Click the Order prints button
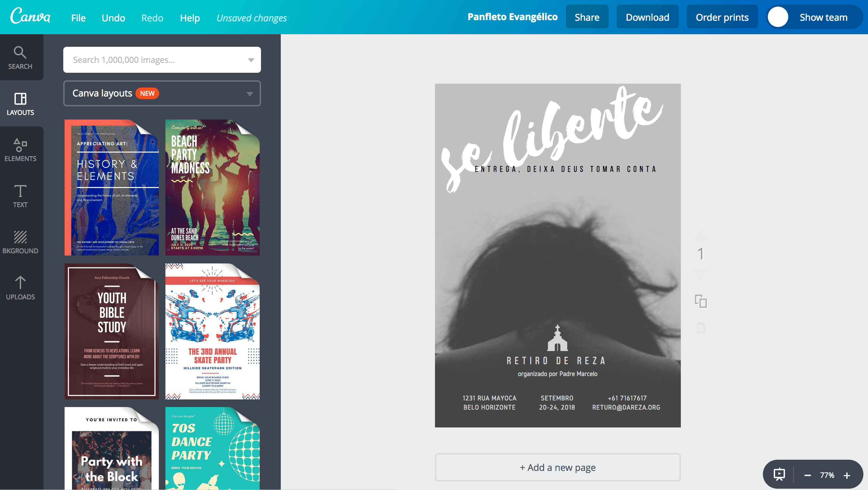The width and height of the screenshot is (868, 490). click(722, 17)
